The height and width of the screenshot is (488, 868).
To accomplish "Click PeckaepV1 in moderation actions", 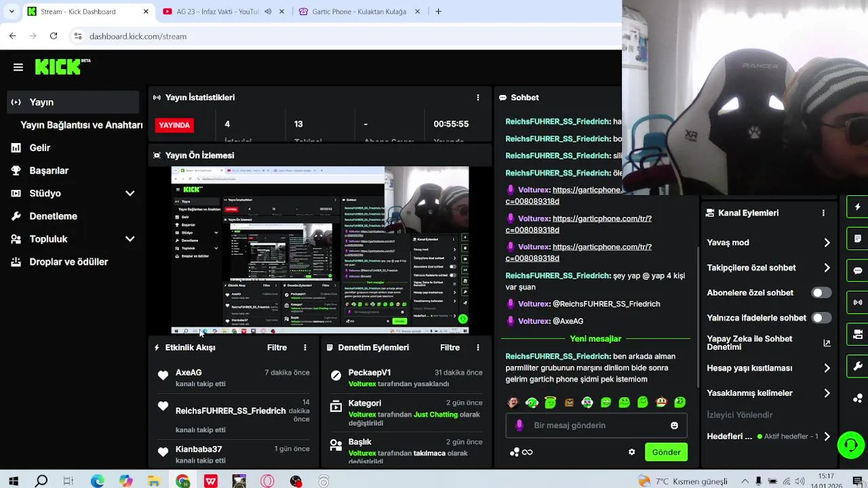I will coord(370,373).
